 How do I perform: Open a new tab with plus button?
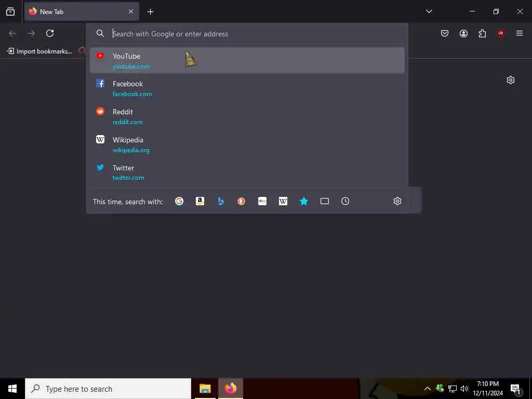(150, 12)
